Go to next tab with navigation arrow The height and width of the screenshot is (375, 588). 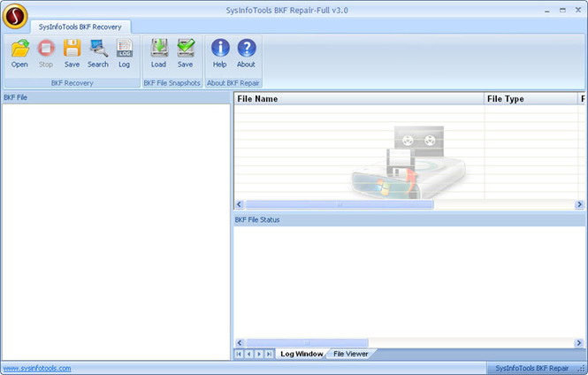(259, 354)
